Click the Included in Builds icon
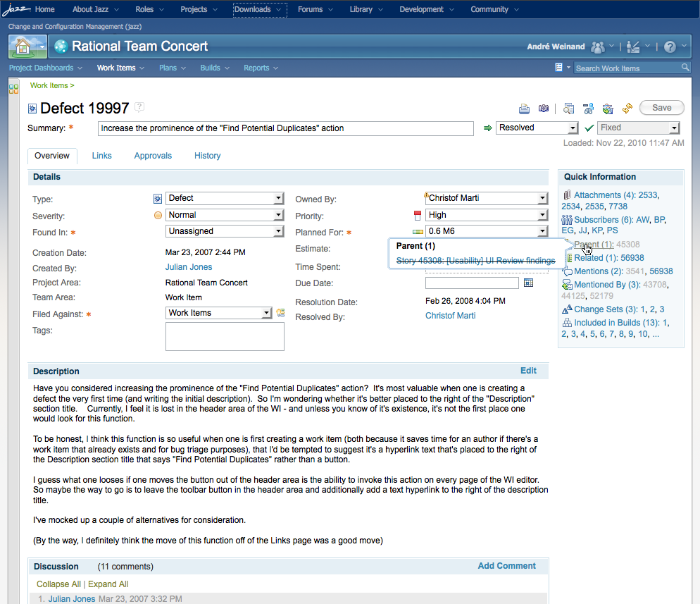 [x=567, y=323]
